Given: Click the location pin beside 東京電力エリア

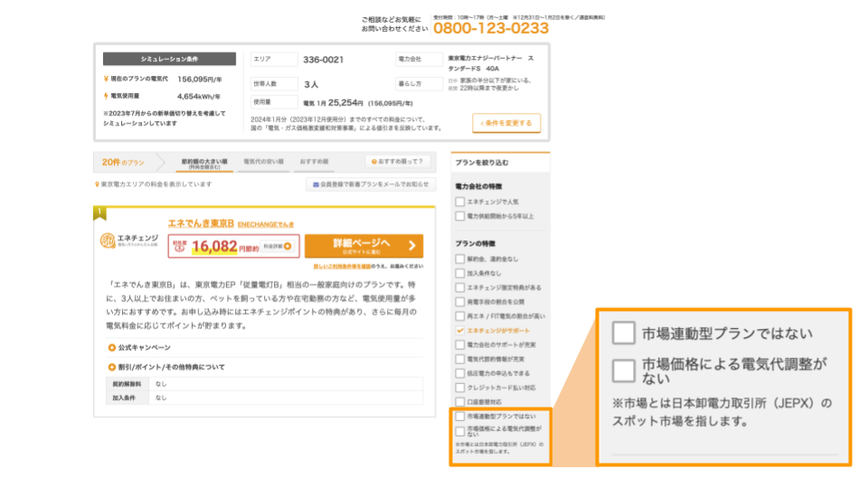Looking at the screenshot, I should point(97,184).
